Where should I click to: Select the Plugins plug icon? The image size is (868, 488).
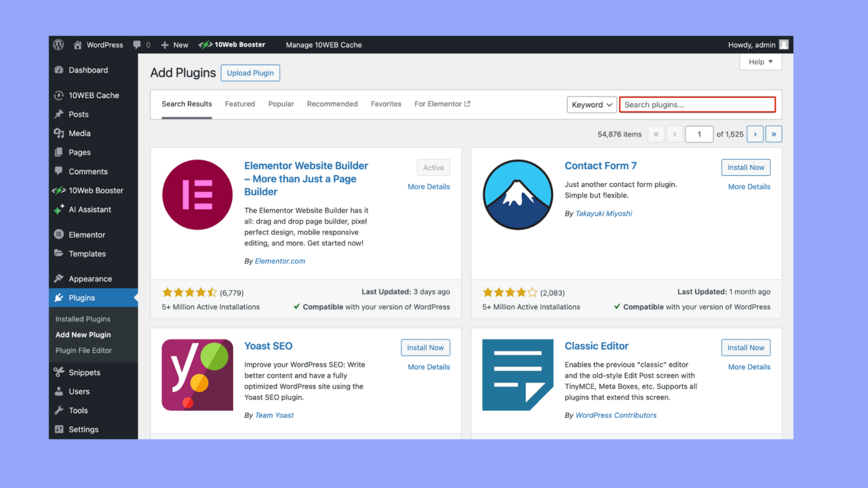tap(59, 297)
